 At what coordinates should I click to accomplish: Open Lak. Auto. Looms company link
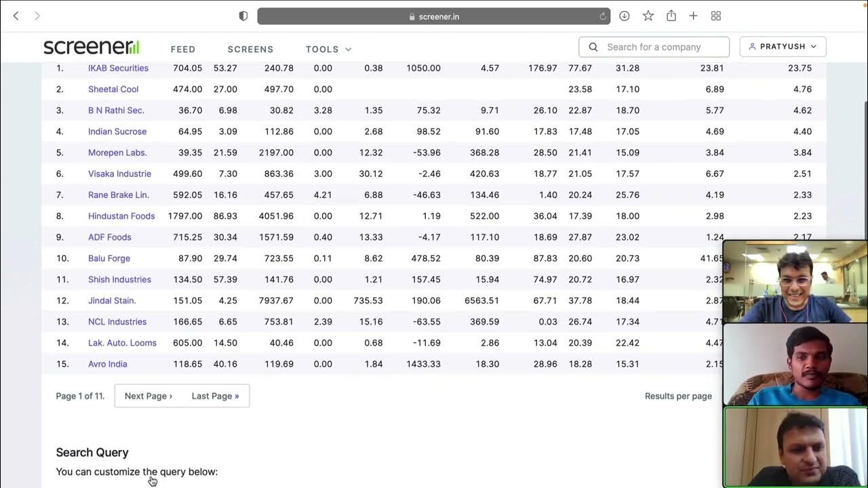click(x=122, y=343)
